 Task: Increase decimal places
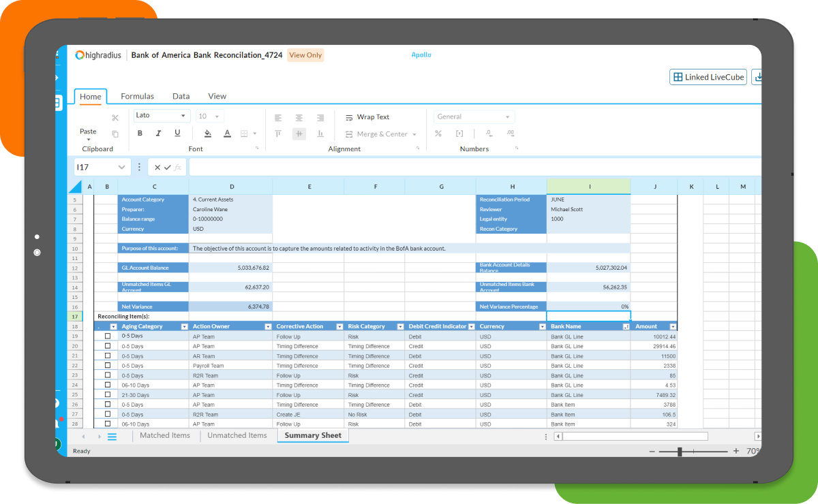point(511,133)
